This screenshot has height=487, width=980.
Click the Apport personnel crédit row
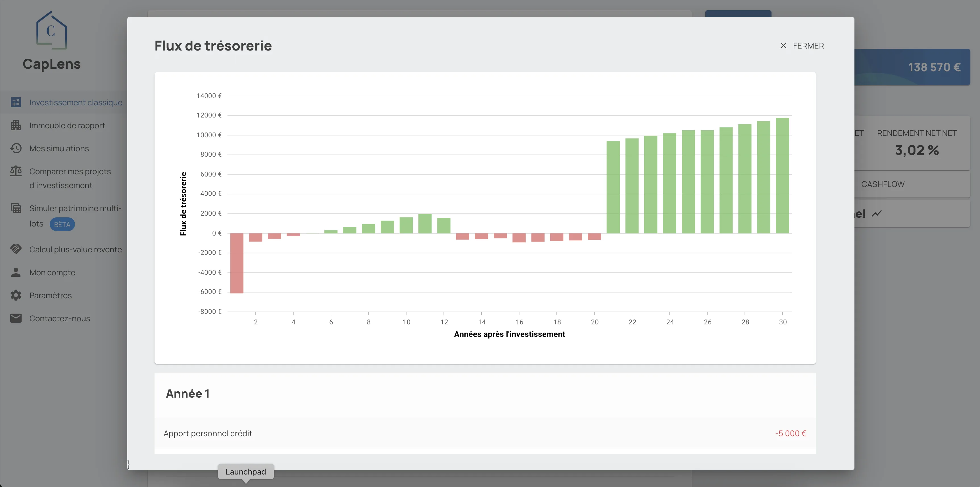(485, 433)
